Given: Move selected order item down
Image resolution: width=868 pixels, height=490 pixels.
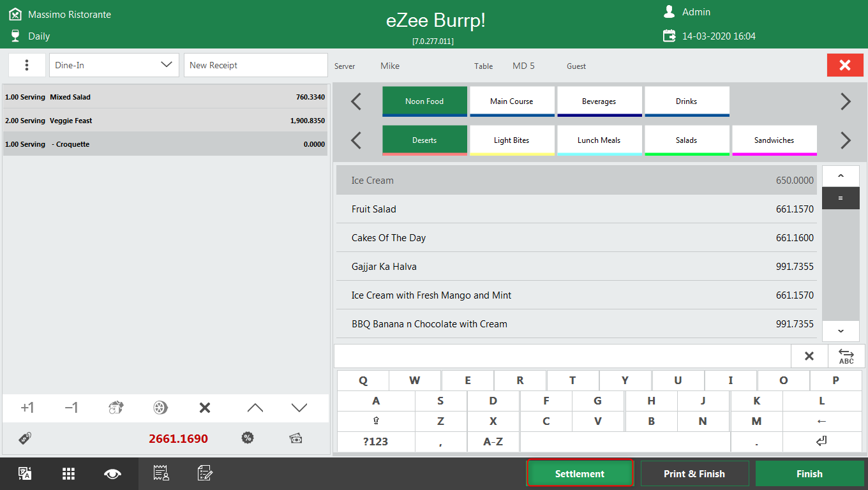Looking at the screenshot, I should pos(299,408).
